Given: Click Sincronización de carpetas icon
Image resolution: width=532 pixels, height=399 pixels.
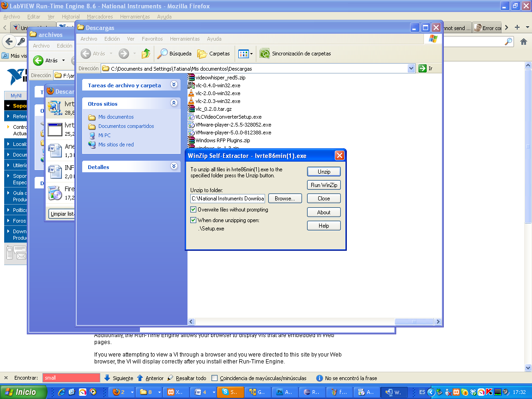Looking at the screenshot, I should 265,54.
